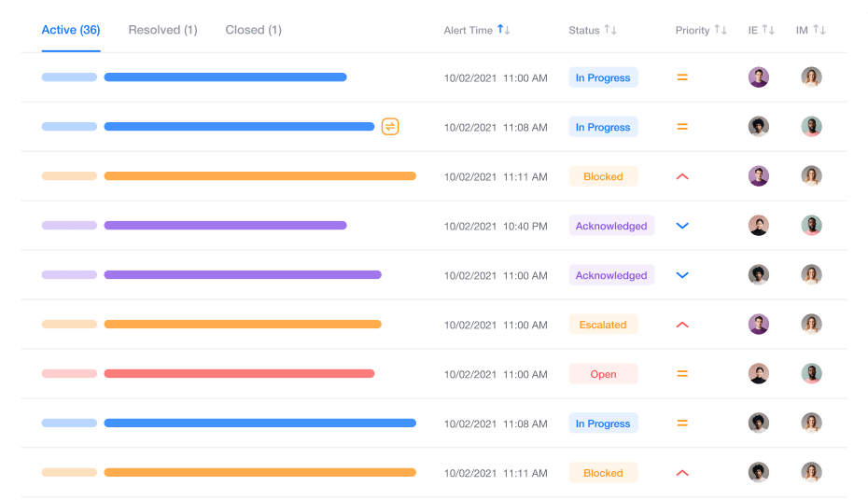868x500 pixels.
Task: Expand the low priority chevron in the Acknowledged 11:00 AM row
Action: point(682,275)
